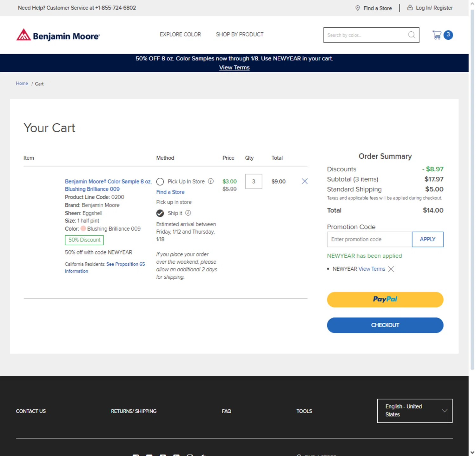
Task: Open the shopping cart icon
Action: click(437, 35)
